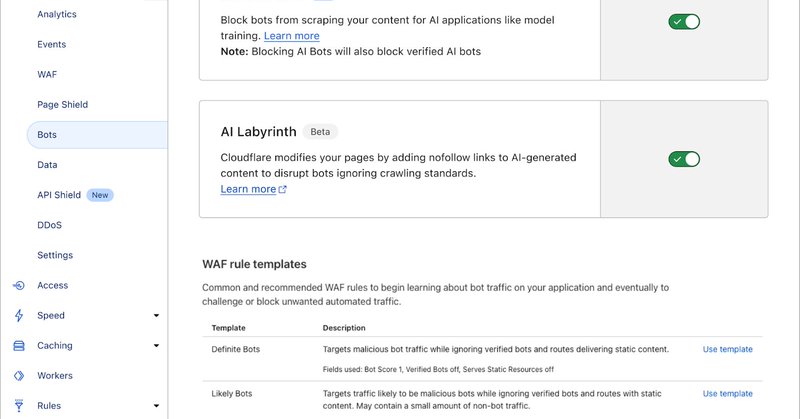The height and width of the screenshot is (419, 800).
Task: Click the WAF rule templates heading
Action: pos(254,264)
